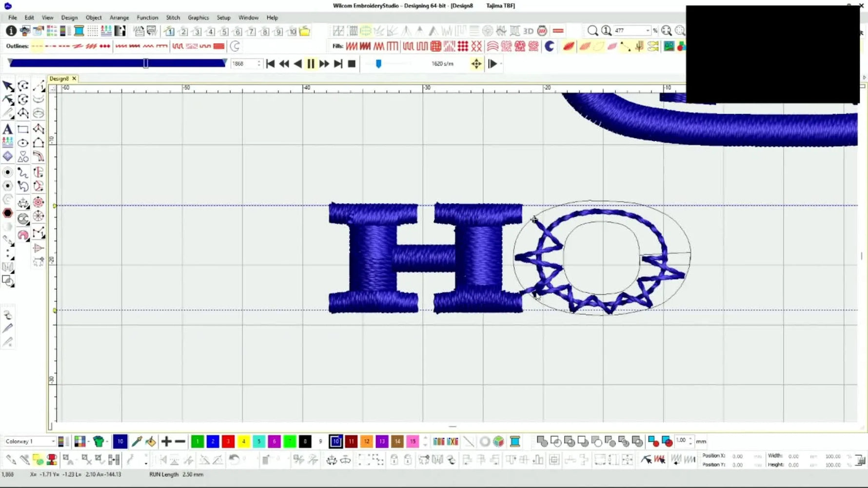Screen dimensions: 868x488
Task: Jump to end of stitch playback
Action: [x=338, y=64]
